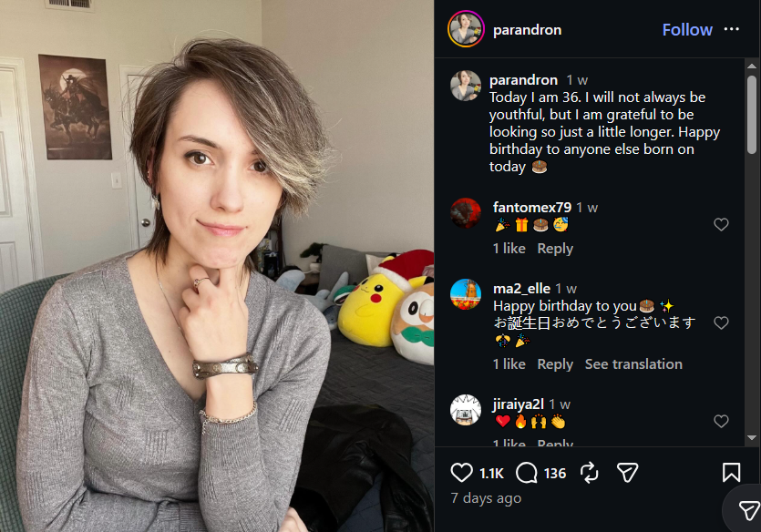Like jiraiya2l's comment heart
The height and width of the screenshot is (532, 761).
point(721,422)
